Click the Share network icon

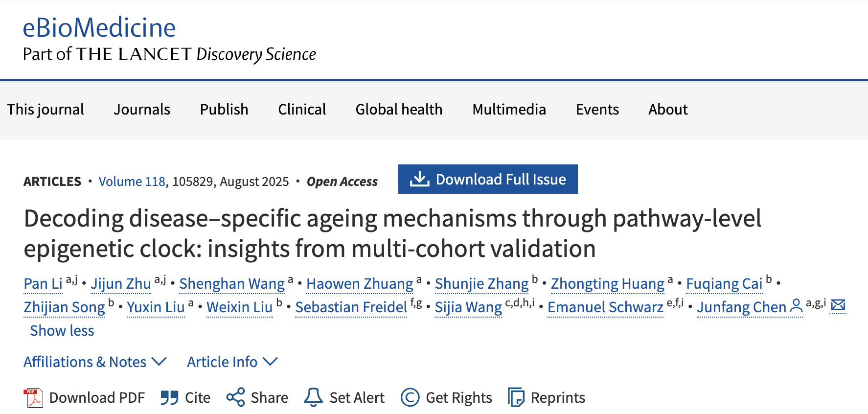(x=235, y=397)
